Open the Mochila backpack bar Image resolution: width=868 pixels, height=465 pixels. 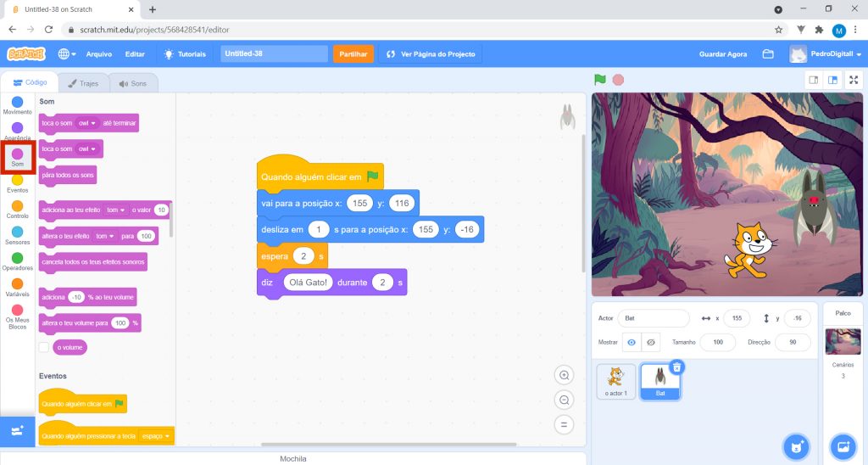[292, 458]
